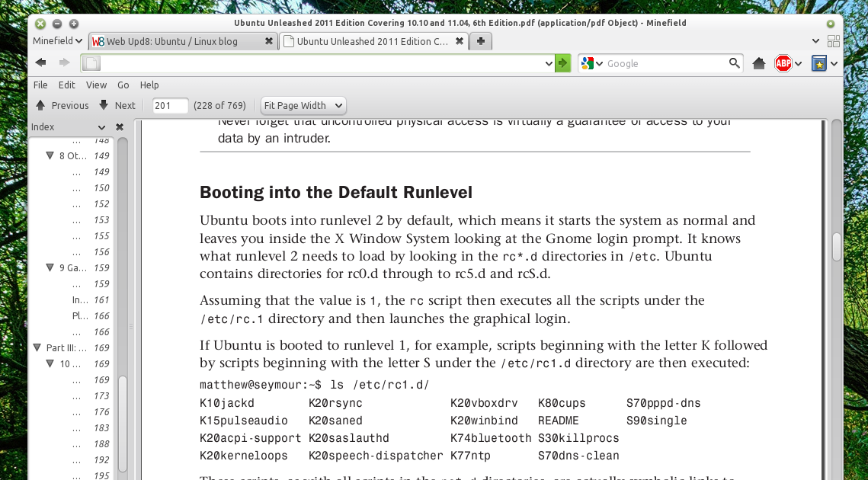This screenshot has height=480, width=868.
Task: Collapse the '10 ...' chapter in index
Action: 50,363
